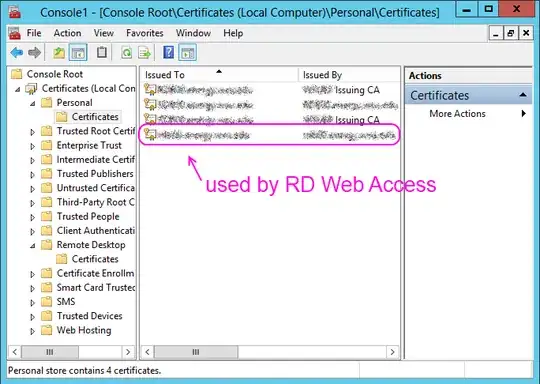The height and width of the screenshot is (384, 540).
Task: Toggle the Show/Hide Console Tree icon
Action: 78,53
